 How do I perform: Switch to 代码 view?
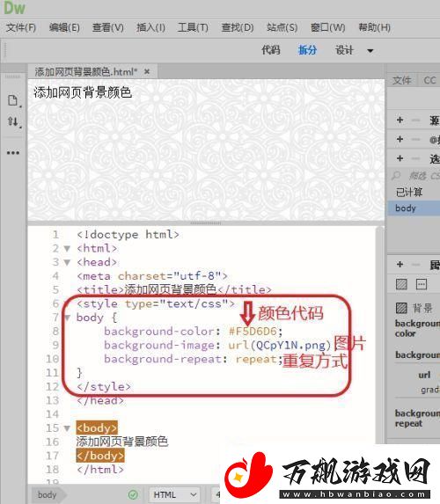(x=270, y=50)
